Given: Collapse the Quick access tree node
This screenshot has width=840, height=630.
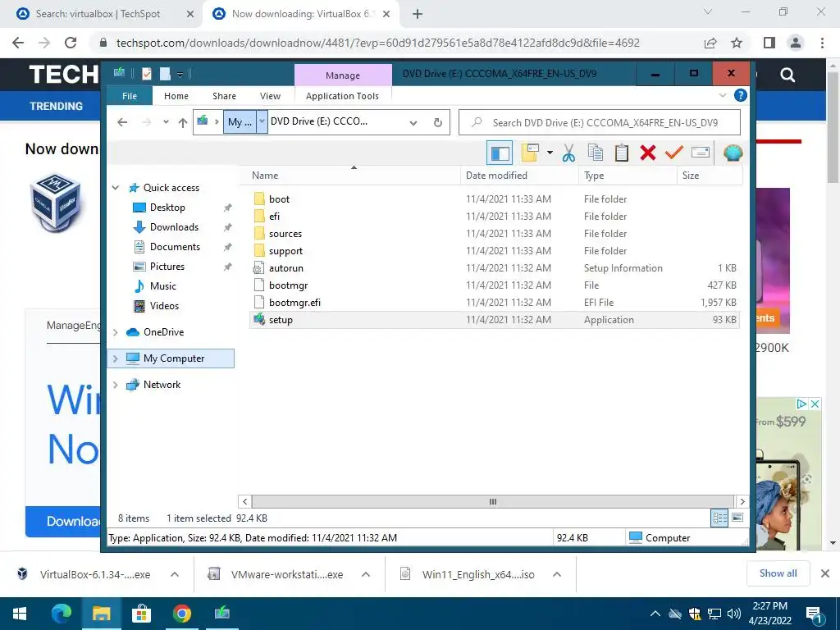Looking at the screenshot, I should coord(115,188).
